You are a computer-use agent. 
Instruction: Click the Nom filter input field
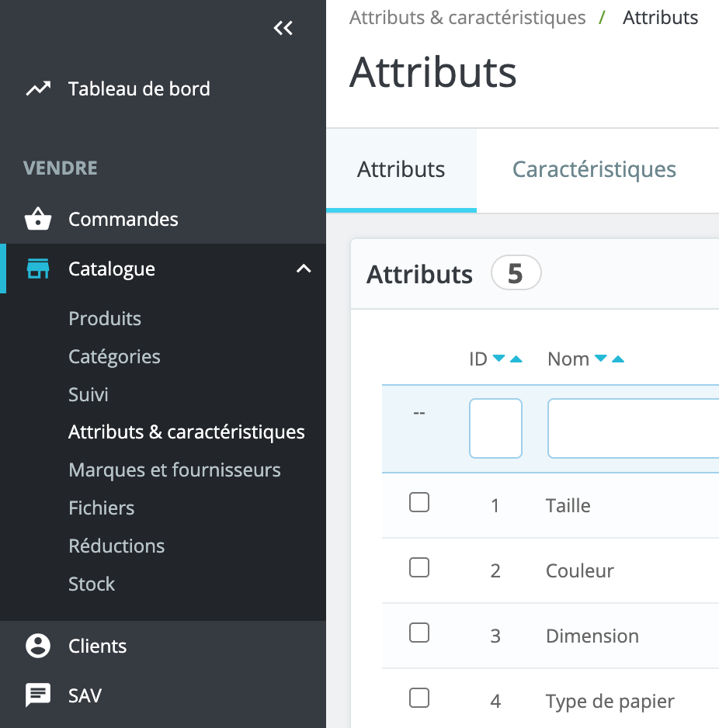(x=633, y=428)
